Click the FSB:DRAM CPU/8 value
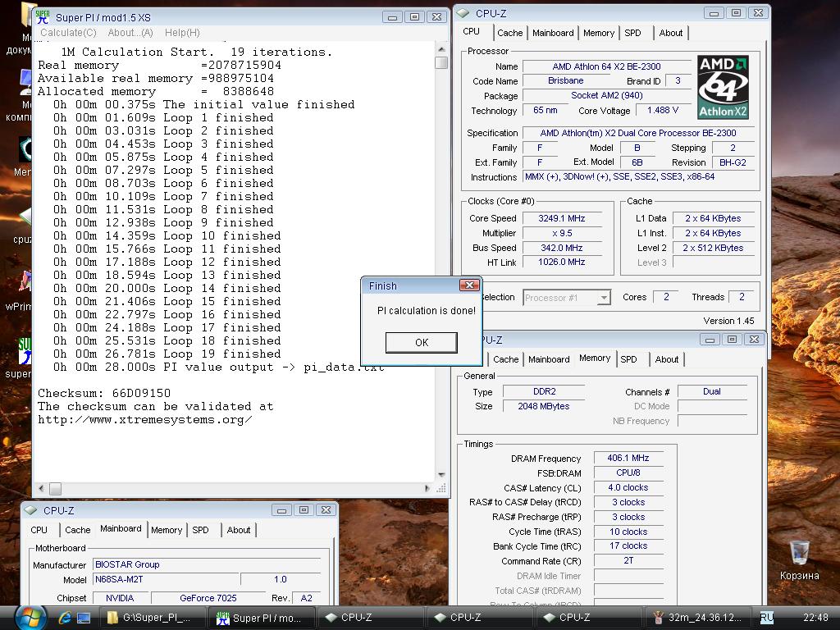Viewport: 840px width, 630px height. click(x=628, y=472)
